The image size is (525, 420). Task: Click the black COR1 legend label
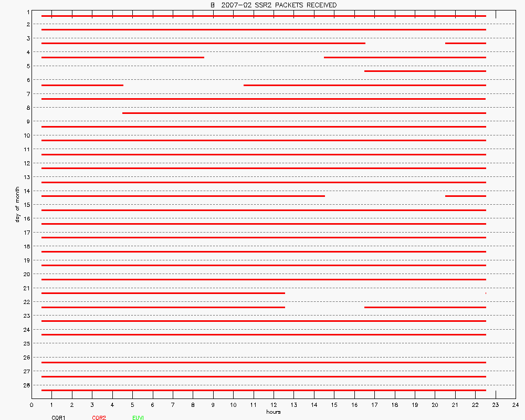click(x=58, y=418)
